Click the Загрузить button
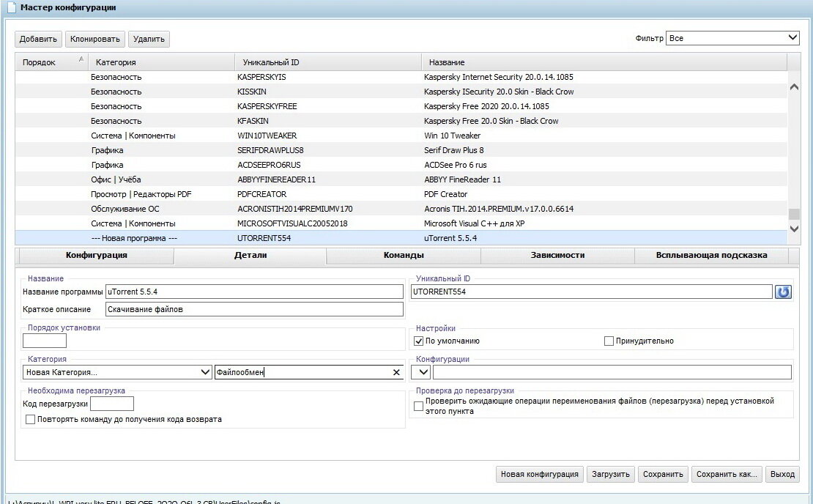The image size is (813, 504). [x=611, y=475]
